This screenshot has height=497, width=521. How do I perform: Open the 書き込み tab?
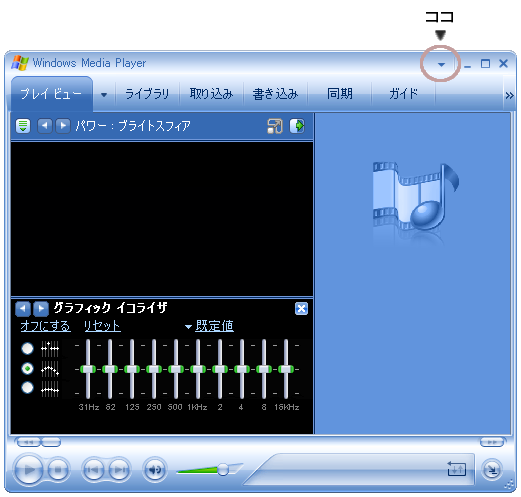click(x=275, y=94)
